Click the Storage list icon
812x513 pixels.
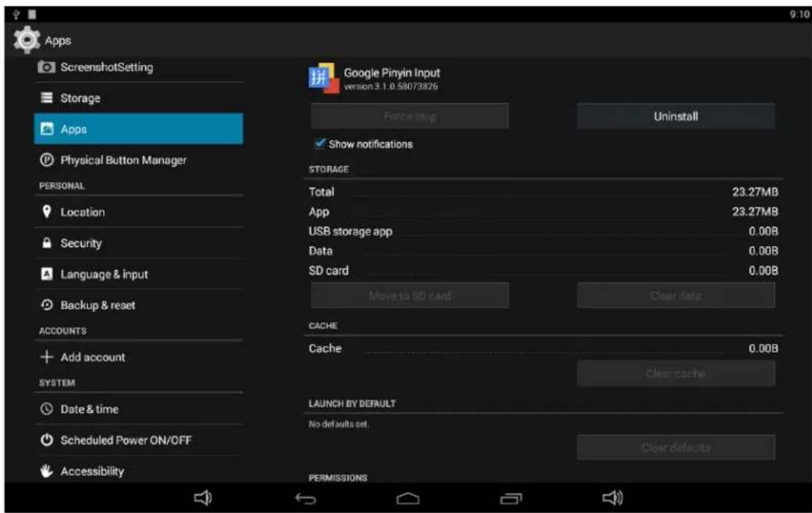[x=46, y=98]
